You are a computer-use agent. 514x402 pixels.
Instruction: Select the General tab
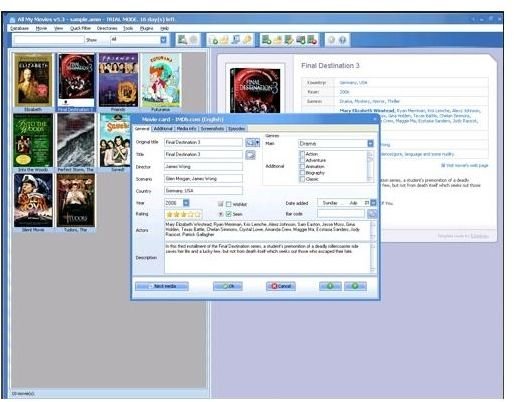tap(142, 129)
